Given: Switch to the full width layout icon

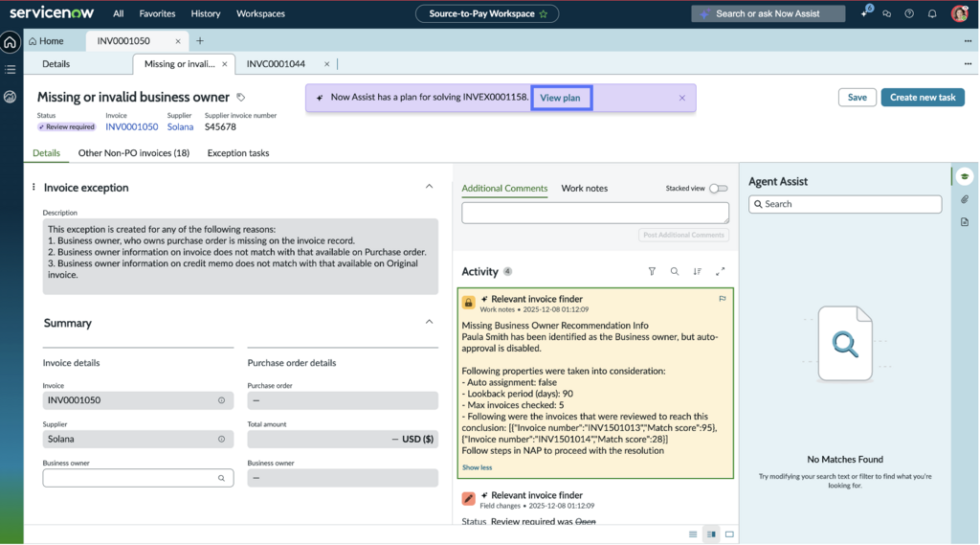Looking at the screenshot, I should click(x=729, y=534).
